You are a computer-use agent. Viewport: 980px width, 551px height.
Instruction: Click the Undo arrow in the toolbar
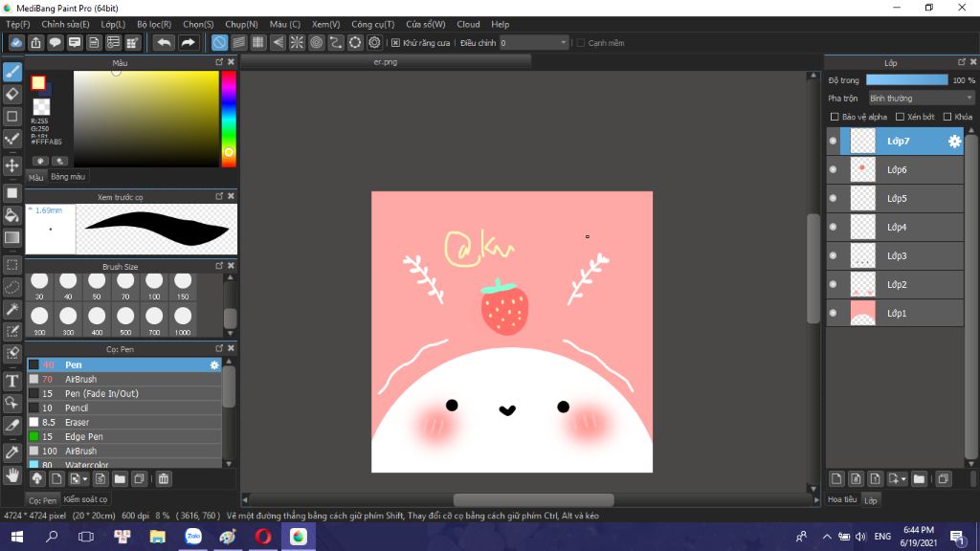point(164,42)
